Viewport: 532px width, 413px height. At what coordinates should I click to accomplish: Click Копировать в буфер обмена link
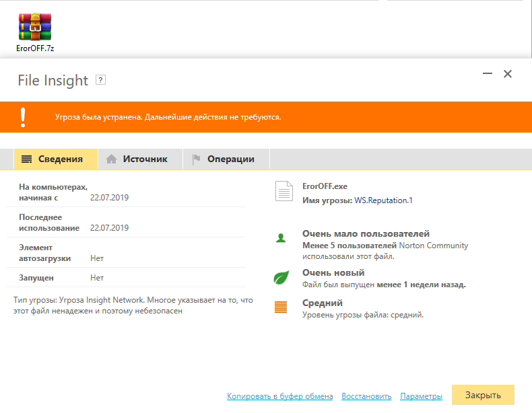pyautogui.click(x=280, y=396)
